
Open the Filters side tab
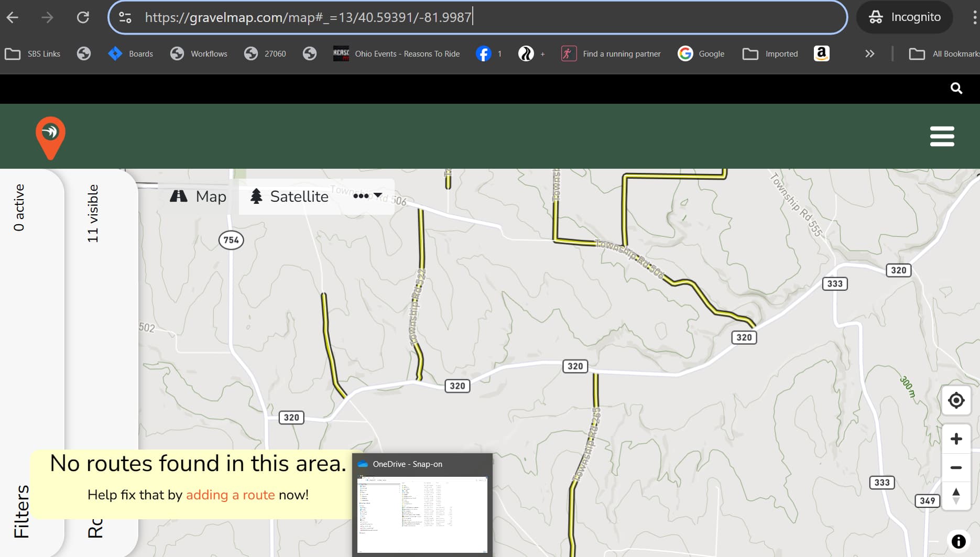coord(21,511)
